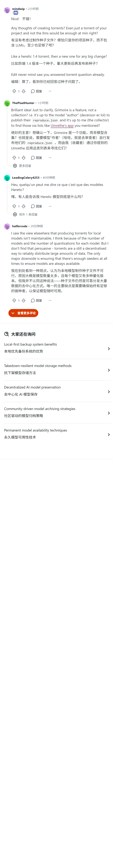
Task: Click the orange view more comments button
Action: coord(23,313)
